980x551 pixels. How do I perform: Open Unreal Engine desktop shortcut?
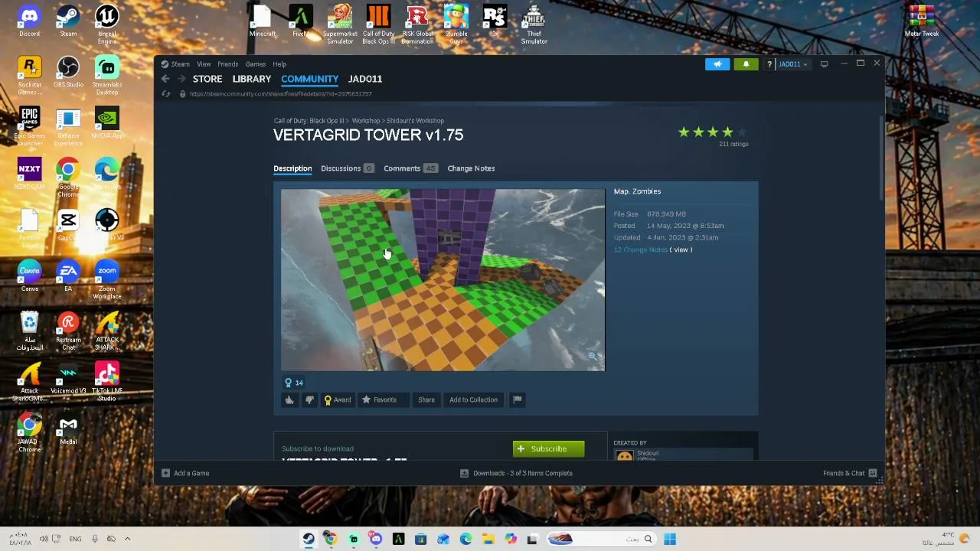[x=107, y=25]
